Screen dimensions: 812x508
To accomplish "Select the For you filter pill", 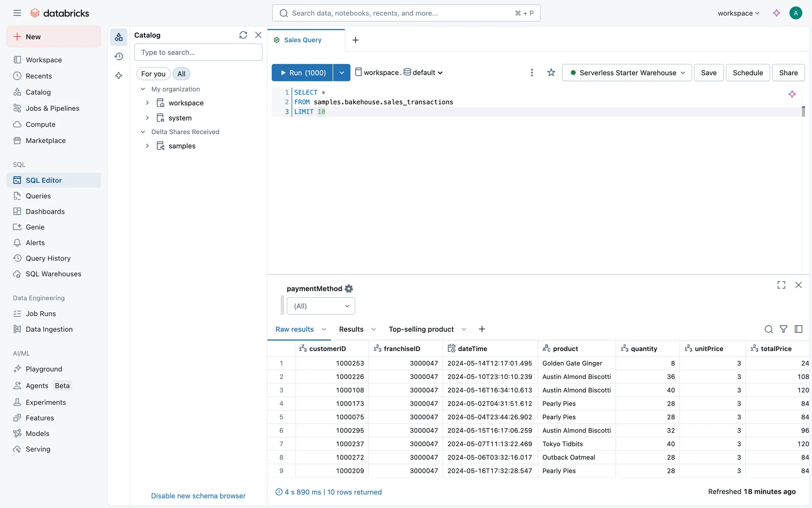I will 153,74.
